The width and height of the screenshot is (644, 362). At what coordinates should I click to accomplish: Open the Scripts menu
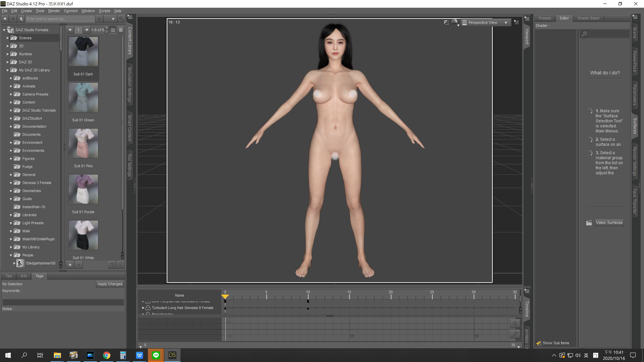[x=104, y=11]
